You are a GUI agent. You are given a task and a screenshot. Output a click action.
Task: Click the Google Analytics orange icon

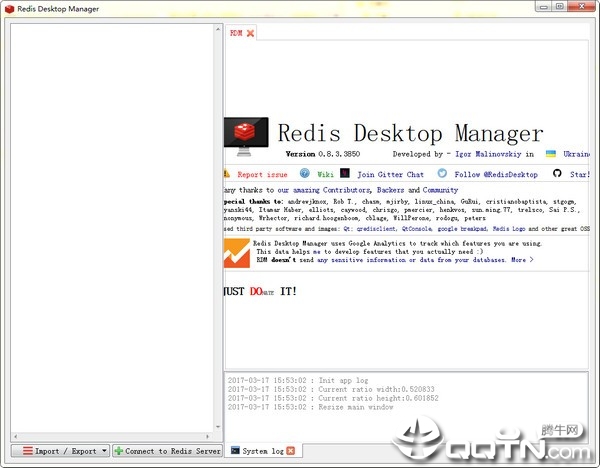[237, 253]
